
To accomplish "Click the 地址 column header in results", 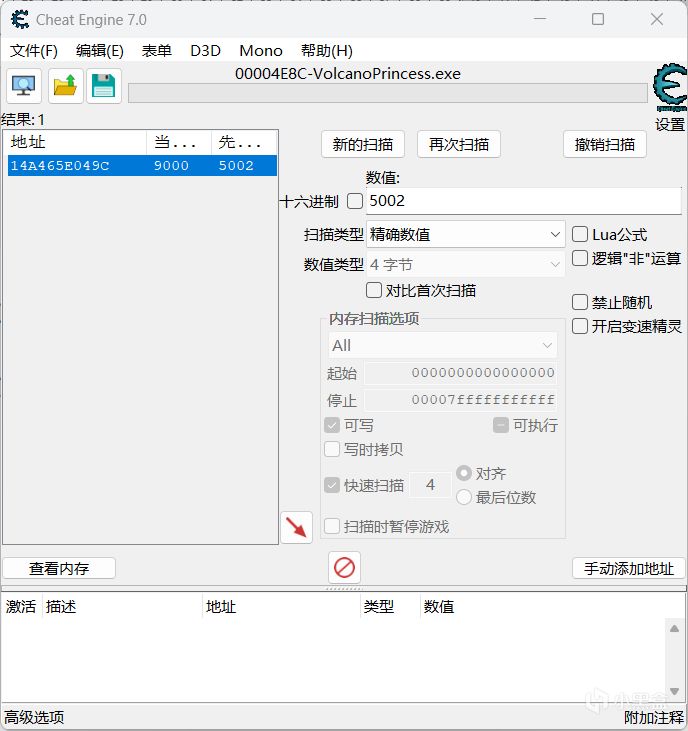I will pyautogui.click(x=77, y=142).
